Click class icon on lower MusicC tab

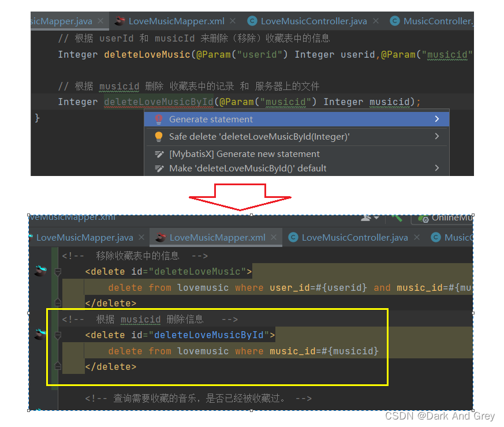pos(435,237)
